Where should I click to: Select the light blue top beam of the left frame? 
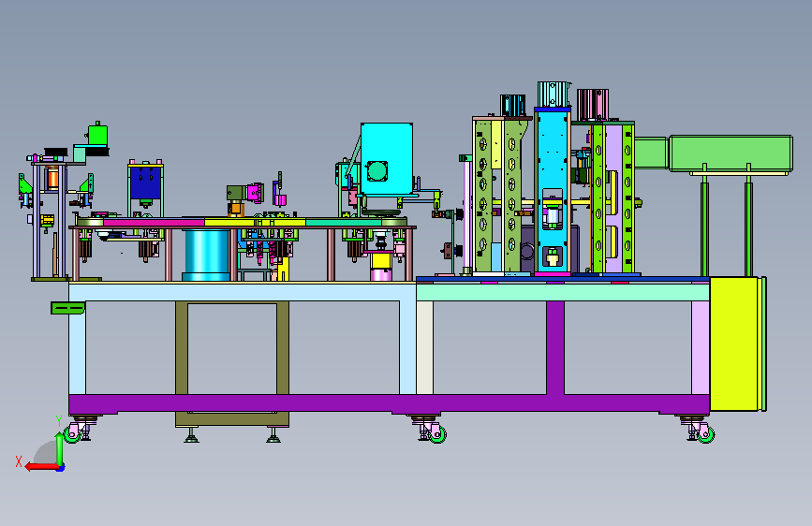click(x=243, y=292)
